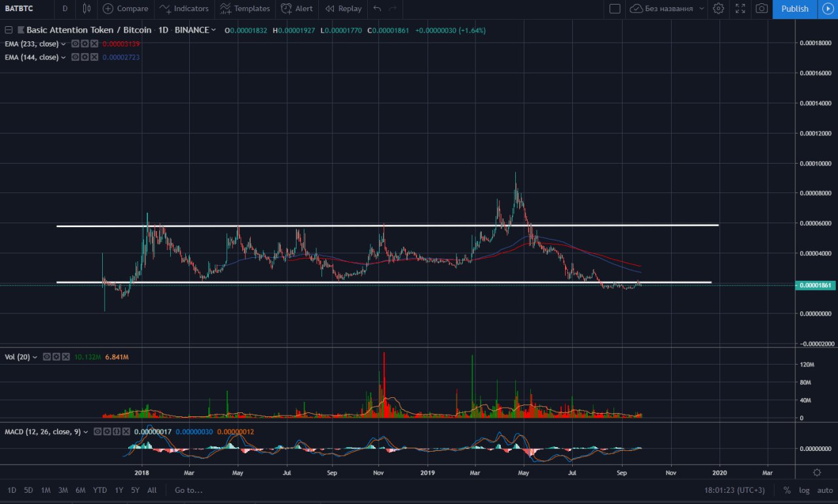This screenshot has height=504, width=838.
Task: Expand the BINANCE symbol legend dropdown
Action: point(213,30)
